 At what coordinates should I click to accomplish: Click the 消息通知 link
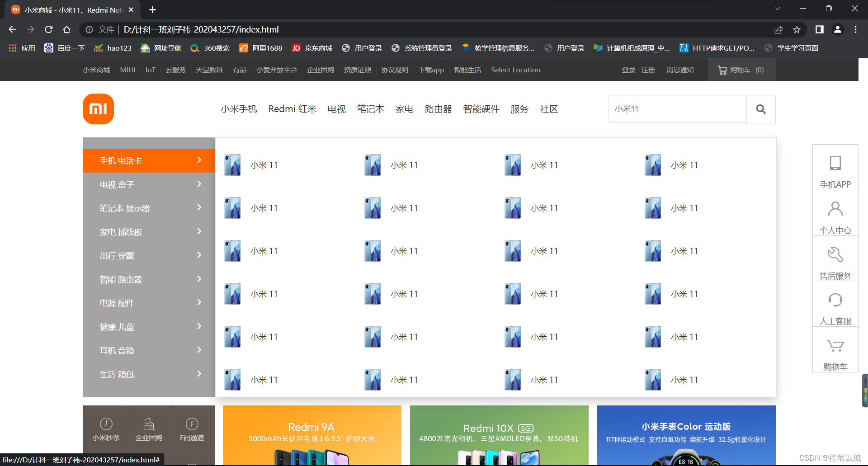(x=680, y=70)
